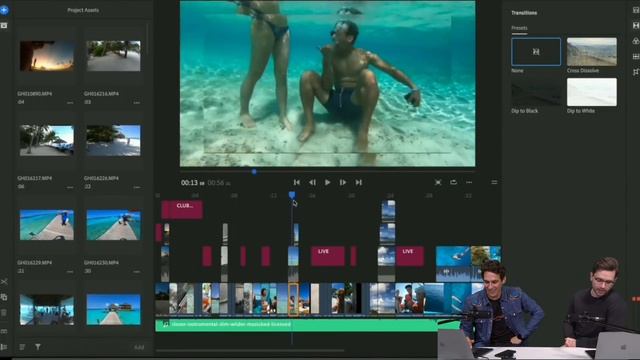Open the options menu for GH016226.MP4
The image size is (640, 360).
click(x=137, y=187)
